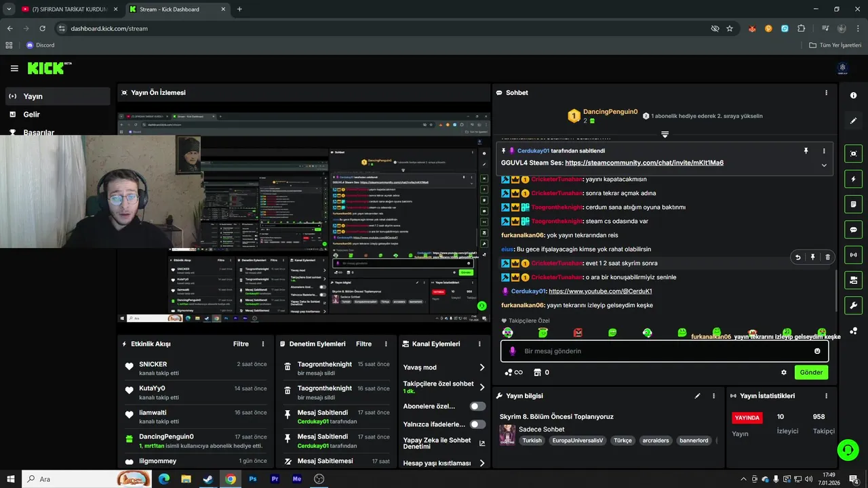
Task: Open the camera icon in right sidebar
Action: [854, 280]
